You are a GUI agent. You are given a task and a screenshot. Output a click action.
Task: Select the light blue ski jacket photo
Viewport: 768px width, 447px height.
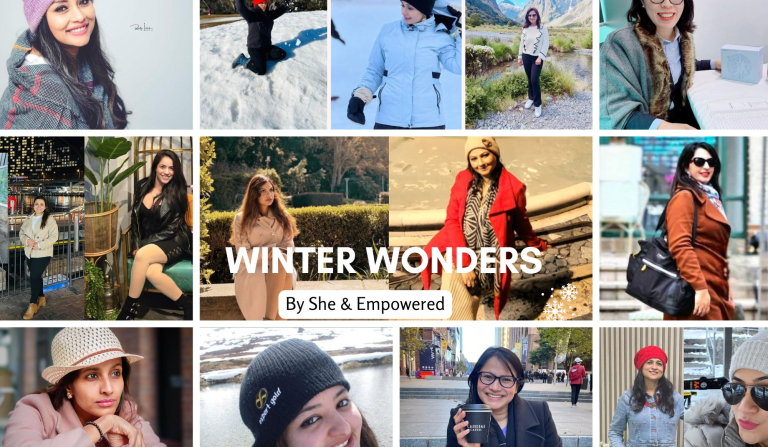(396, 65)
